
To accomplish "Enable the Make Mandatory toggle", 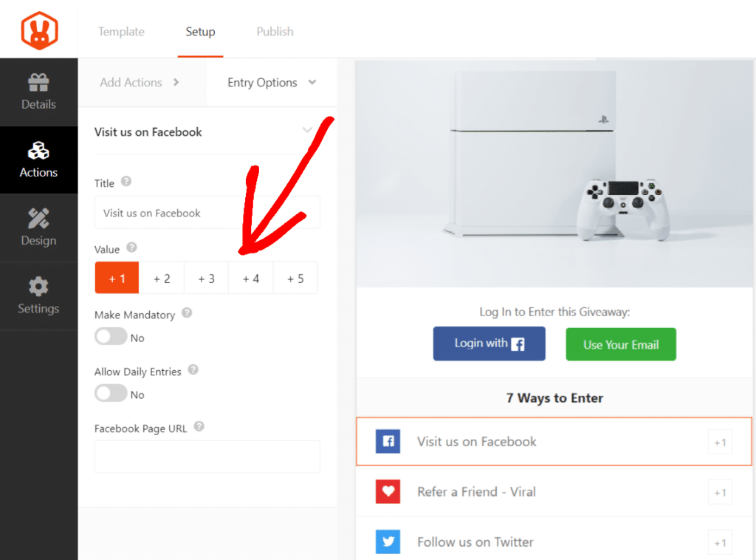I will [111, 337].
